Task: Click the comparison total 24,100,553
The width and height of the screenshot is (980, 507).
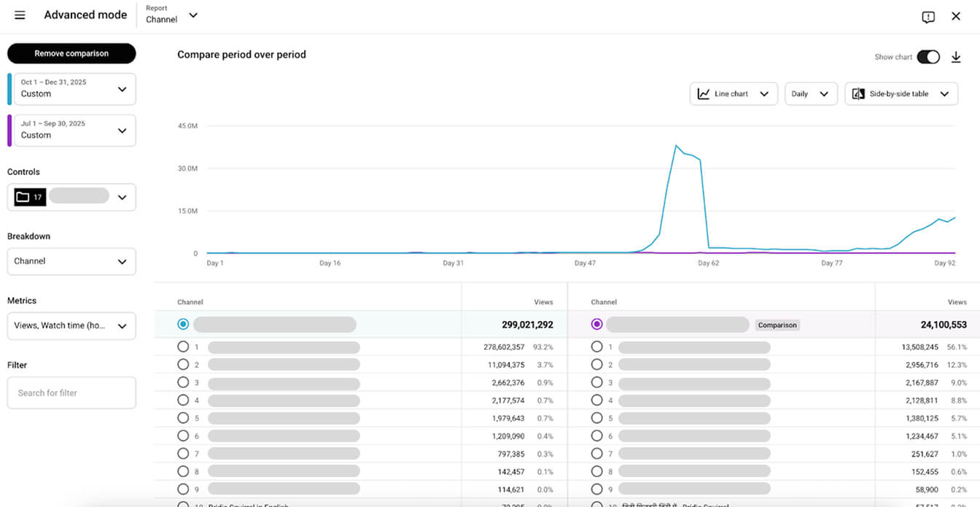Action: point(944,325)
